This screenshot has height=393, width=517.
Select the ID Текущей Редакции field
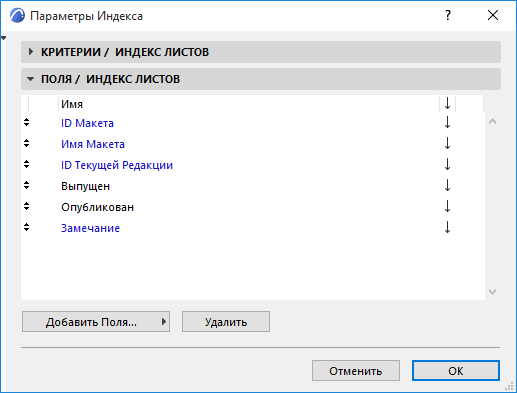click(x=252, y=165)
